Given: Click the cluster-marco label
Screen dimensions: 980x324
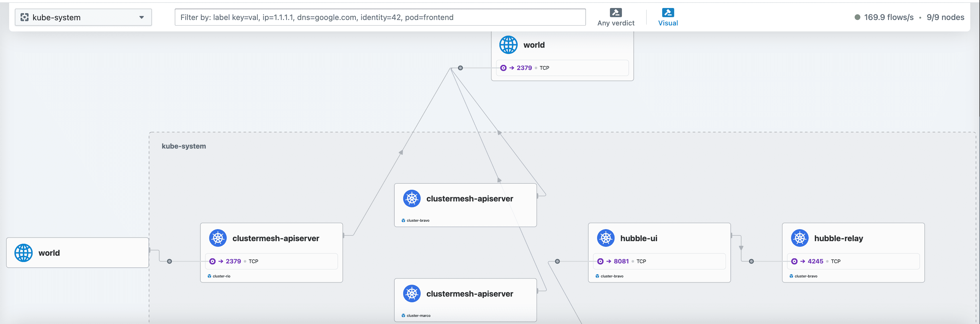Looking at the screenshot, I should [419, 316].
